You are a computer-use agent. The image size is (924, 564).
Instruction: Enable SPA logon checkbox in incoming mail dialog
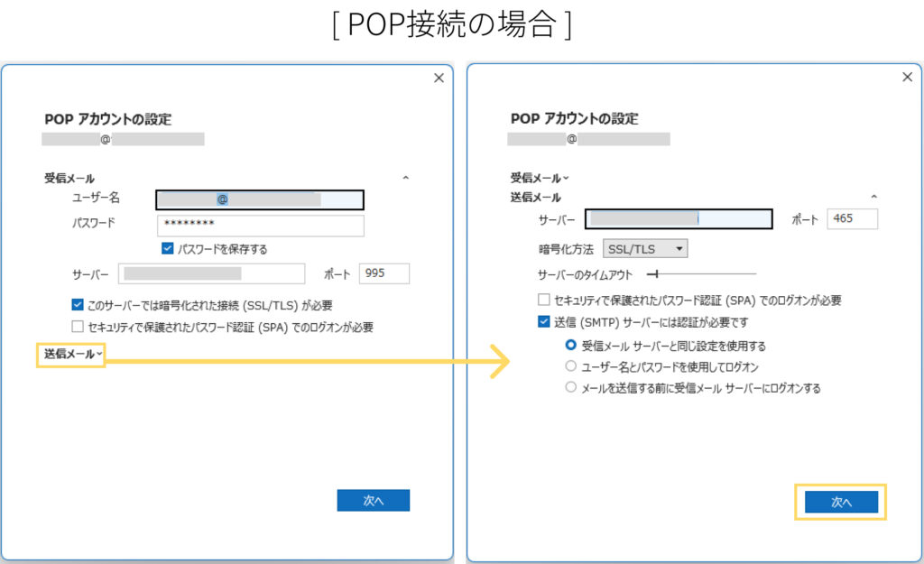point(78,327)
